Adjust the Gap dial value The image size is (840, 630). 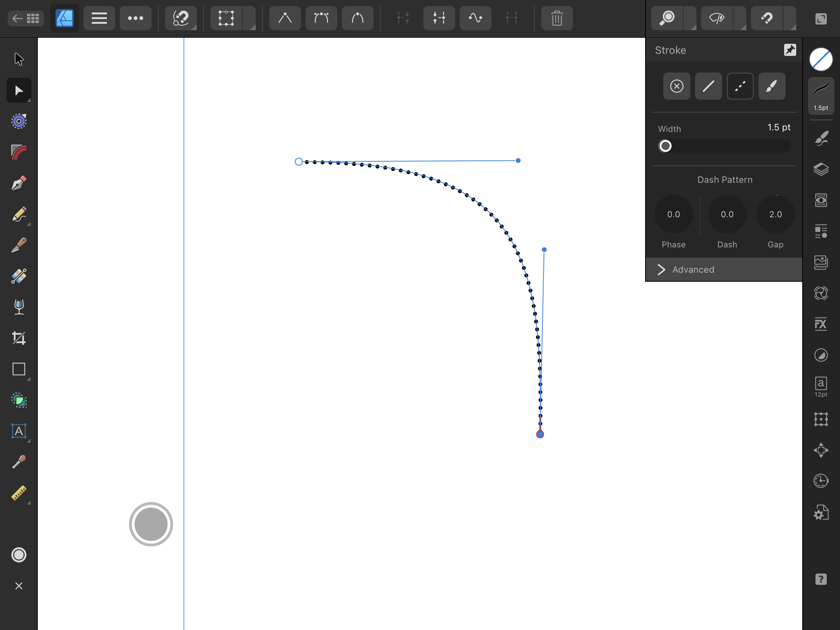[x=775, y=214]
